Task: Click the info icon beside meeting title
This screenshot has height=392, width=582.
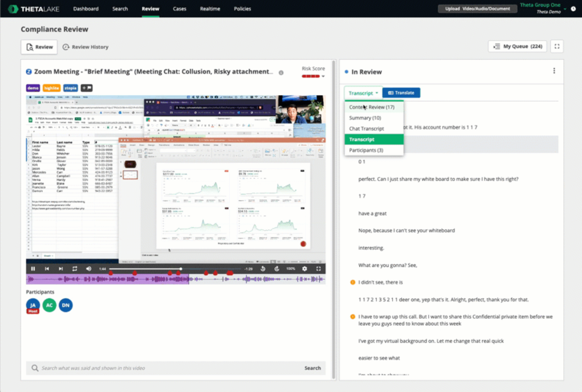Action: pyautogui.click(x=281, y=73)
